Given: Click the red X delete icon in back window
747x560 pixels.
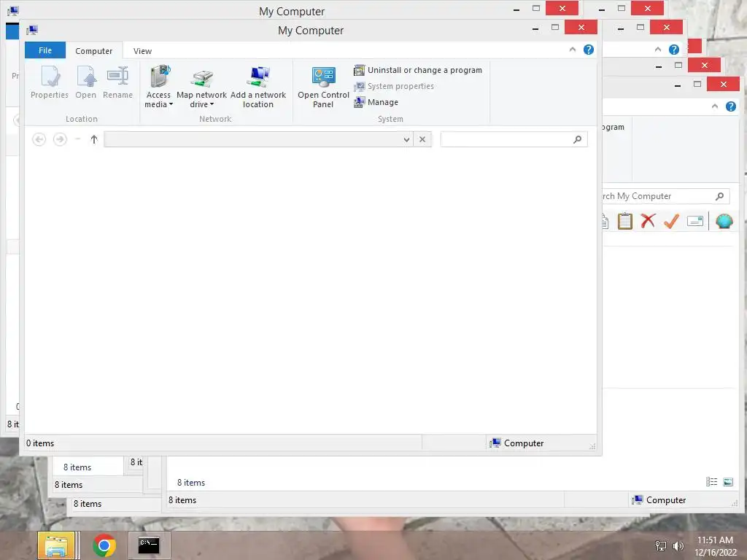Looking at the screenshot, I should tap(648, 221).
